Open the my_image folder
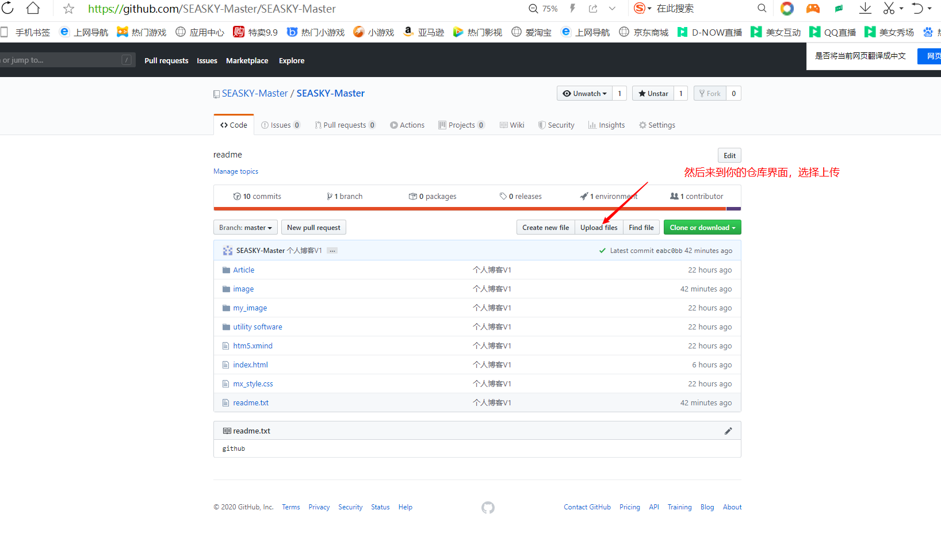 tap(250, 308)
